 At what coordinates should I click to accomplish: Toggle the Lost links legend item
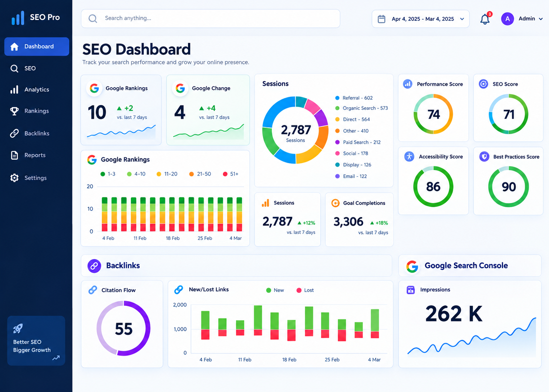point(305,290)
